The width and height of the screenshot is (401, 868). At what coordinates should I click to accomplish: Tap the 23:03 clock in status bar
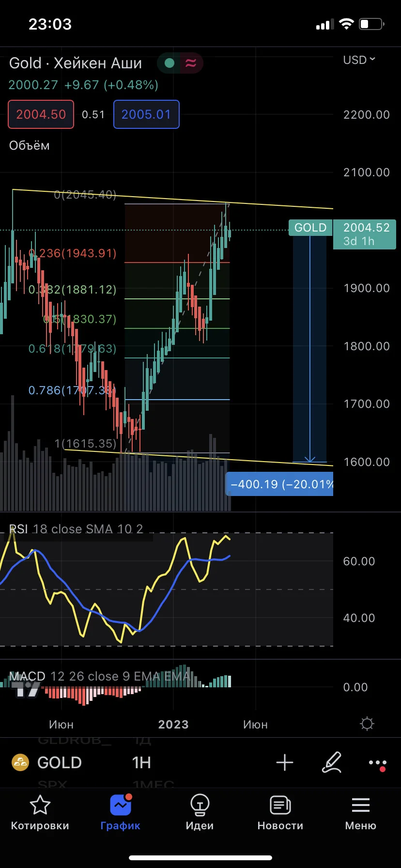coord(50,24)
